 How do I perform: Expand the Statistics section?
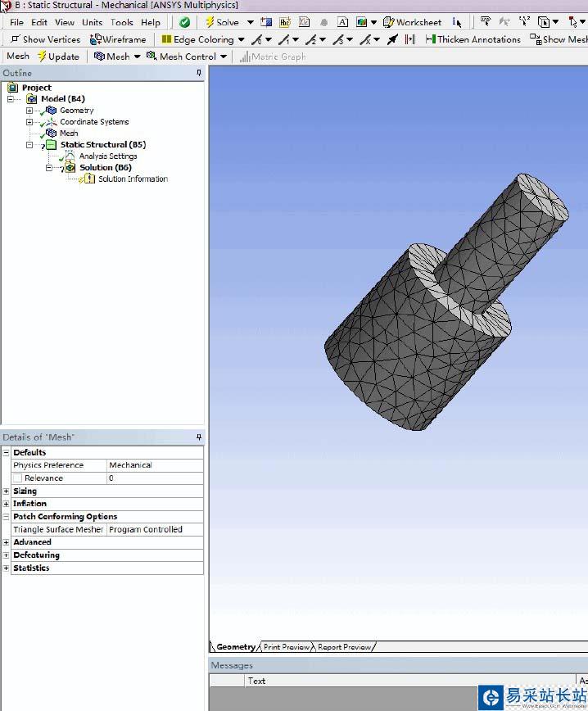[x=6, y=568]
